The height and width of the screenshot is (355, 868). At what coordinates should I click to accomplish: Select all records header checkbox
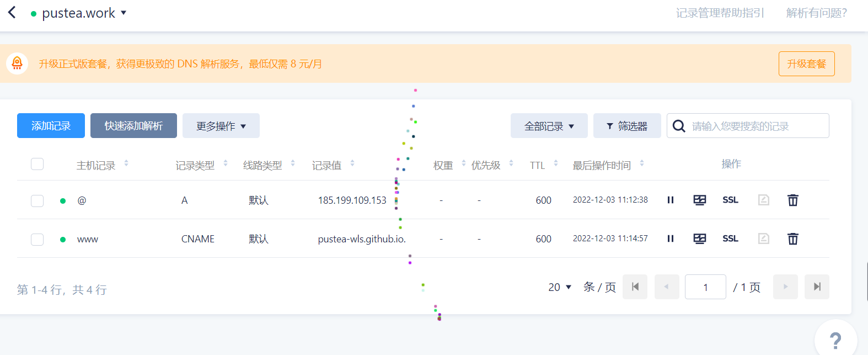point(37,164)
